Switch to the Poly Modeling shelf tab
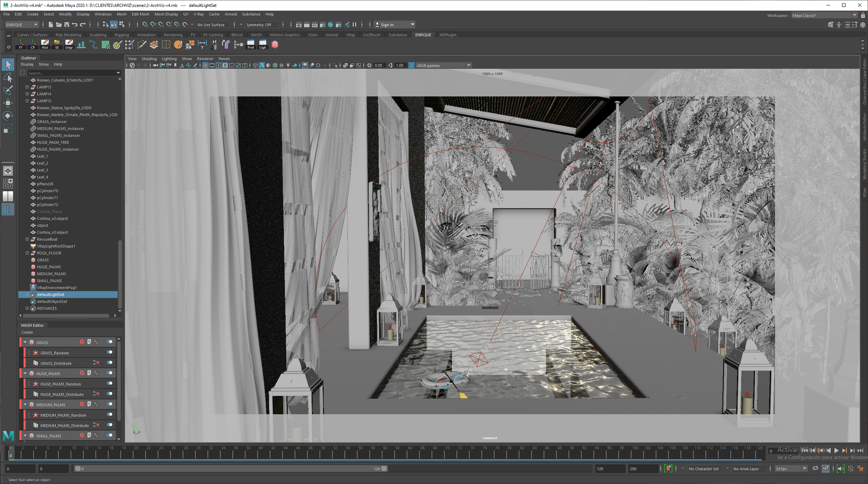Image resolution: width=868 pixels, height=484 pixels. (x=68, y=35)
